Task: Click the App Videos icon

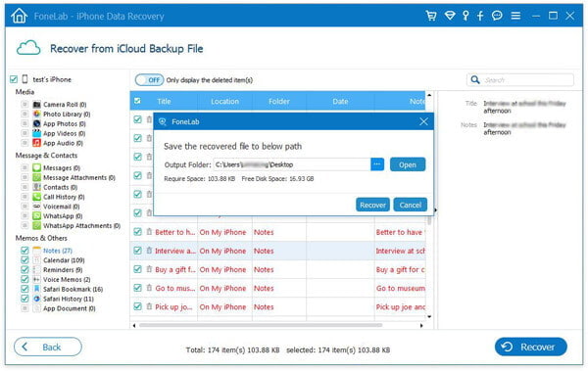Action: tap(37, 133)
